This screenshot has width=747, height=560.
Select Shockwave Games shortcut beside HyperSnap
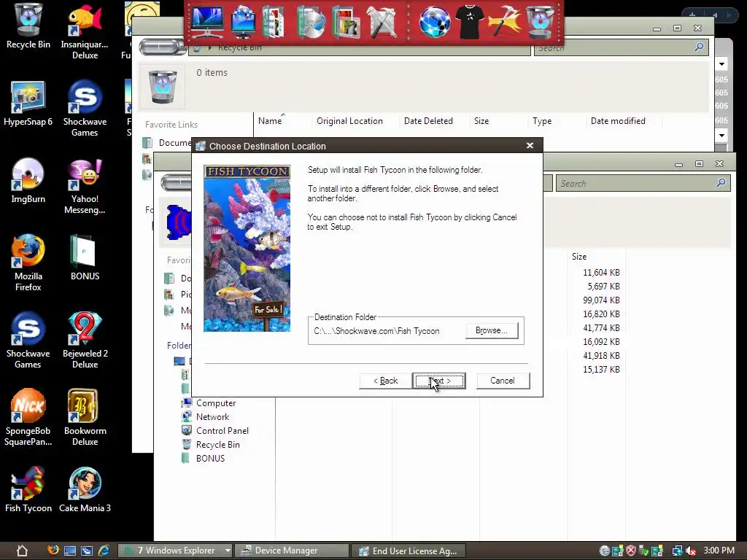coord(85,109)
